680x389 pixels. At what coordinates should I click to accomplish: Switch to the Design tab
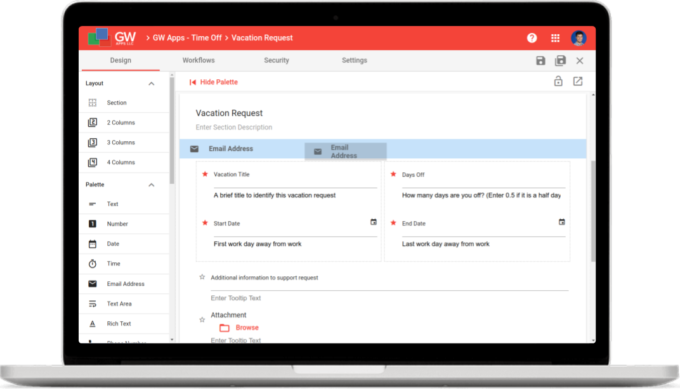click(x=121, y=61)
